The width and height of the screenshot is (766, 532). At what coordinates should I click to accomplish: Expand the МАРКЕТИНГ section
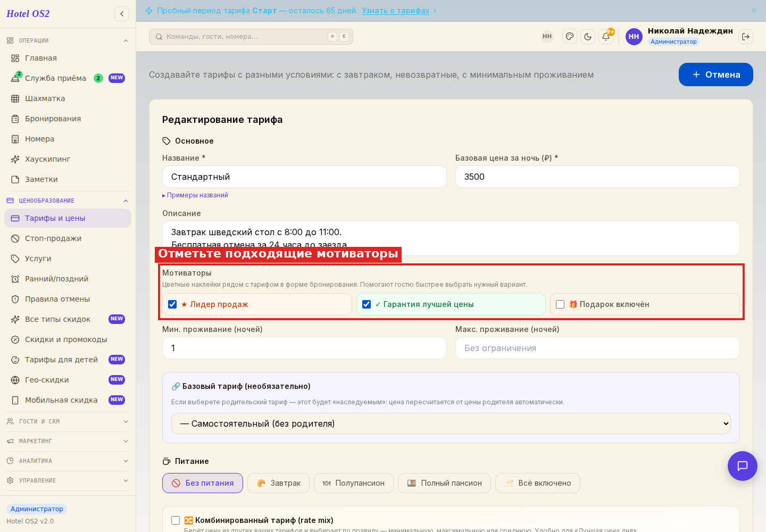(x=68, y=441)
